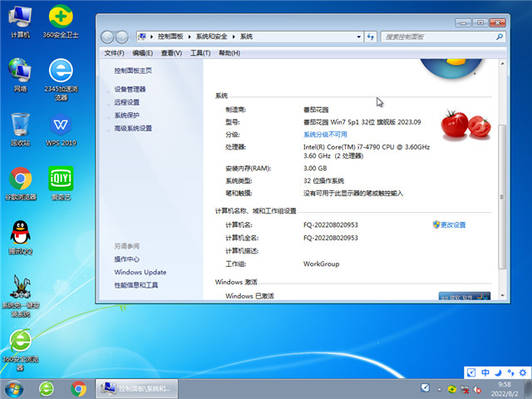Image resolution: width=532 pixels, height=399 pixels.
Task: Expand the arrow after 系统和安全 breadcrumb
Action: coord(234,37)
